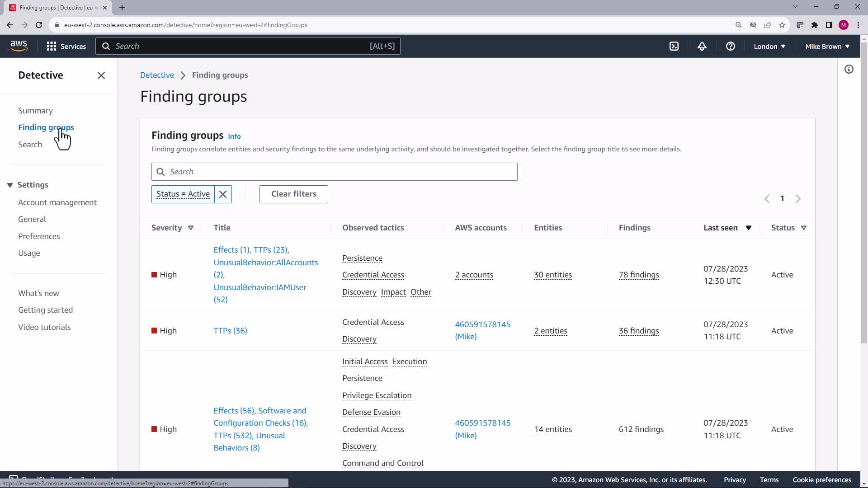868x488 pixels.
Task: Click the finding groups search field
Action: click(x=335, y=172)
